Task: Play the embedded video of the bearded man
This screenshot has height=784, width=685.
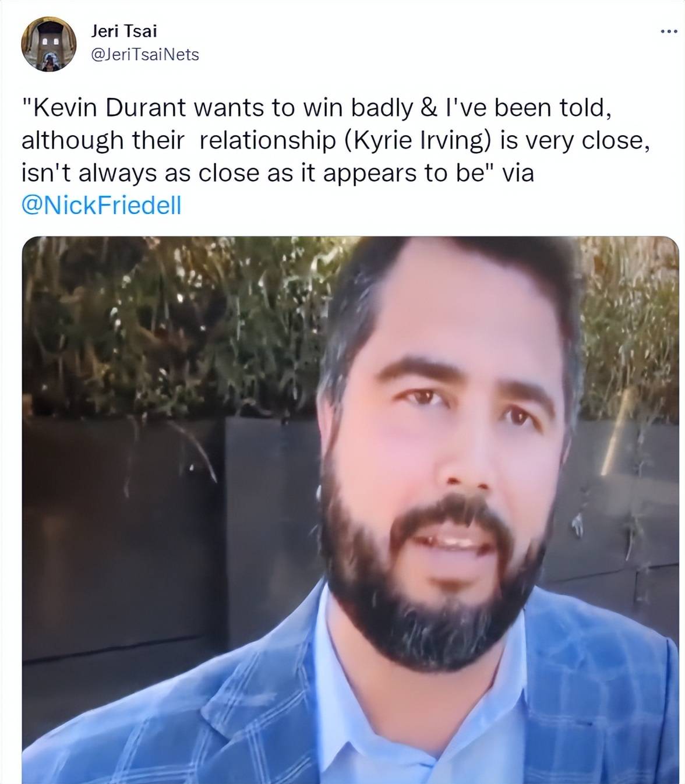Action: click(351, 510)
